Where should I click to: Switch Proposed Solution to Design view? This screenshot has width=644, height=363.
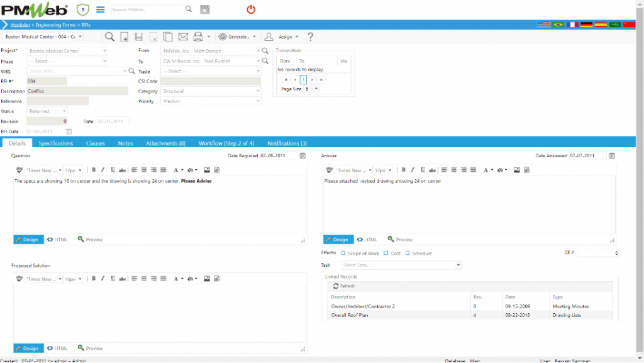coord(28,349)
